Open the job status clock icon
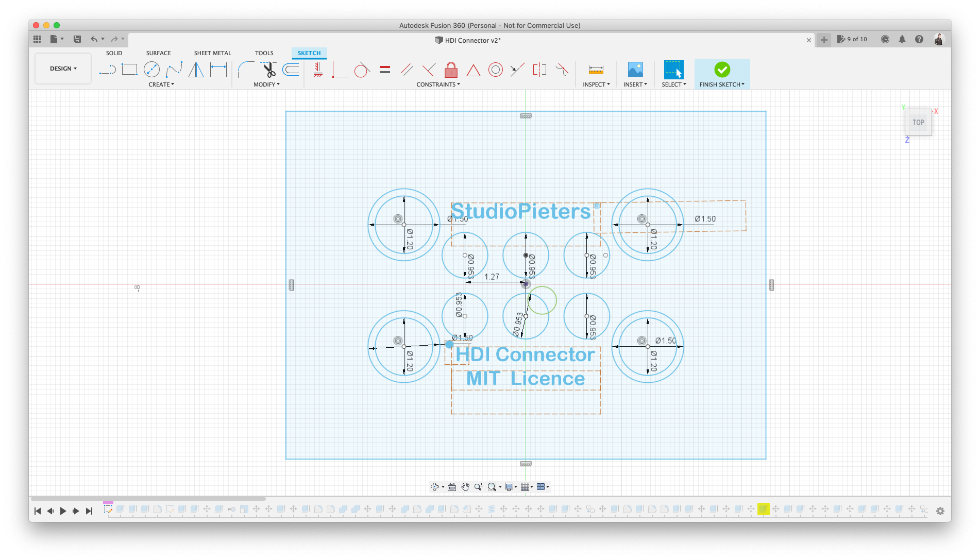Image resolution: width=980 pixels, height=560 pixels. coord(885,39)
